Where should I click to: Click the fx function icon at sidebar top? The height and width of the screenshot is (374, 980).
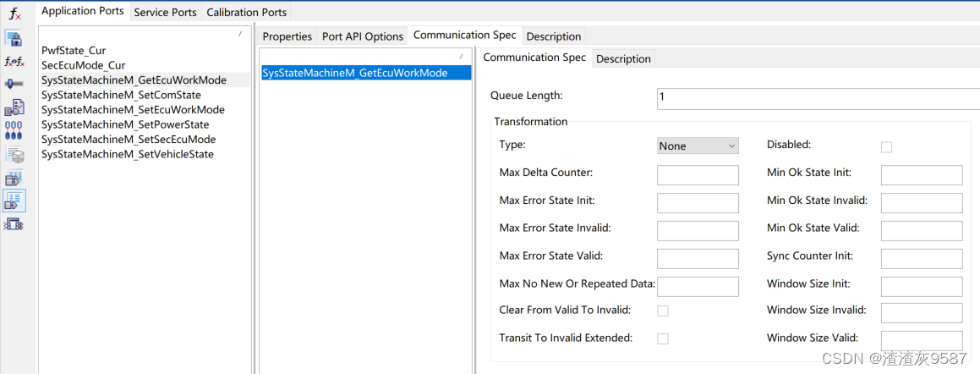point(14,14)
